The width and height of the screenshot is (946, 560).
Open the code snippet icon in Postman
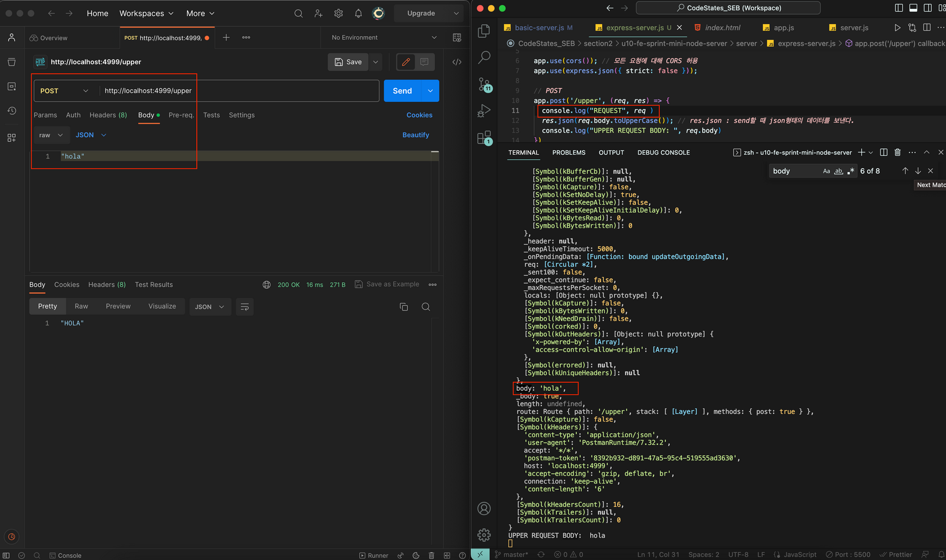click(x=457, y=62)
